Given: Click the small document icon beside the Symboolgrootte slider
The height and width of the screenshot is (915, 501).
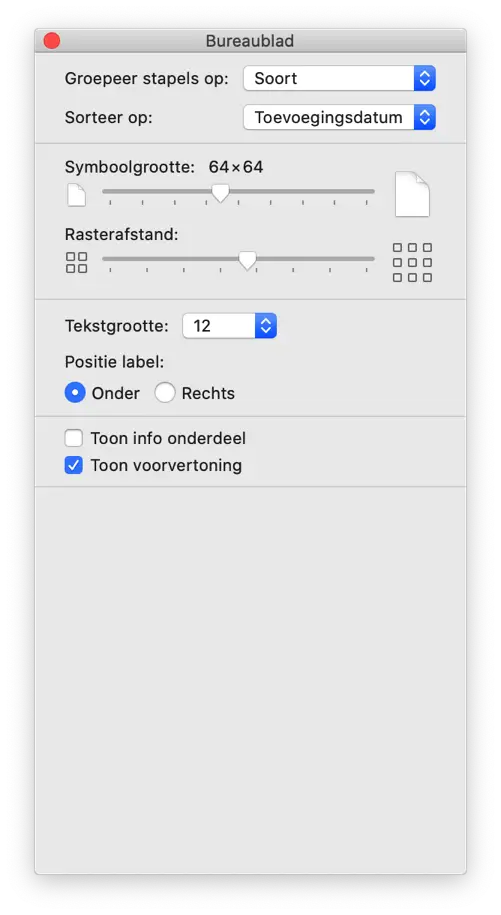Looking at the screenshot, I should (x=76, y=195).
